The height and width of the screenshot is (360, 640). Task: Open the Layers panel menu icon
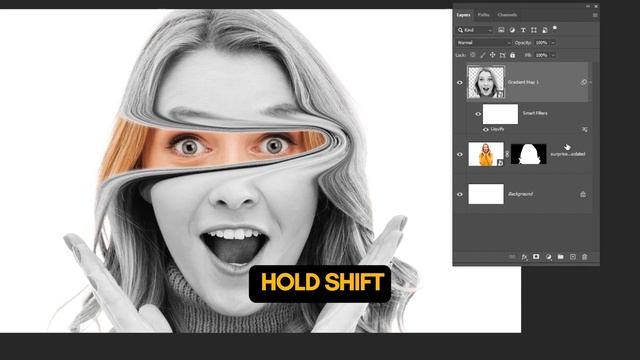point(595,15)
